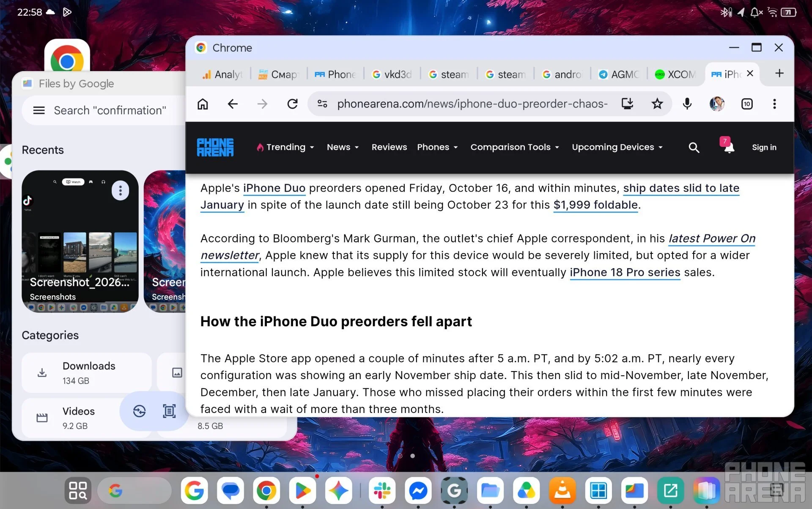Launch VLC from the taskbar
Screen dimensions: 812x509
[x=562, y=491]
